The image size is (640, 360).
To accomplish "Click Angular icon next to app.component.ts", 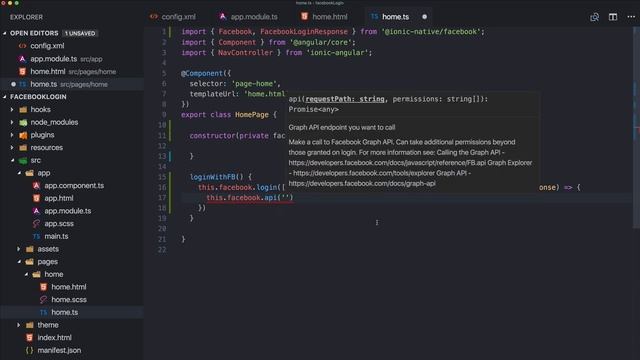I will (36, 185).
